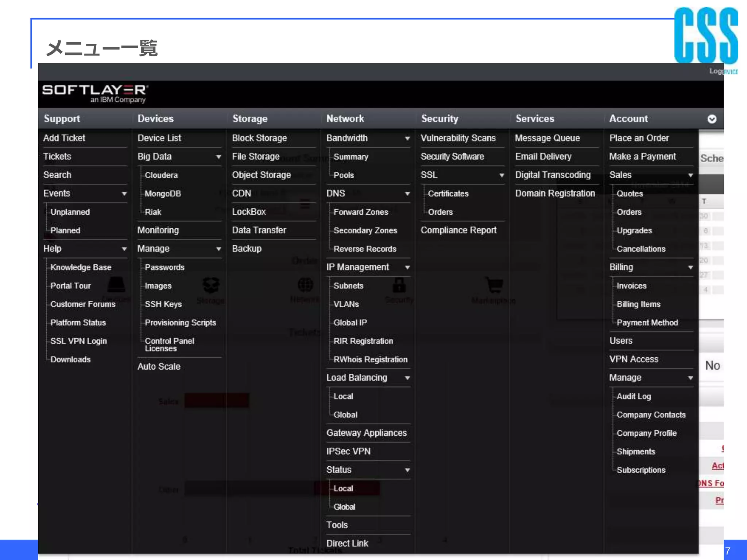Image resolution: width=747 pixels, height=560 pixels.
Task: Toggle the Billing submenu arrow
Action: [690, 267]
